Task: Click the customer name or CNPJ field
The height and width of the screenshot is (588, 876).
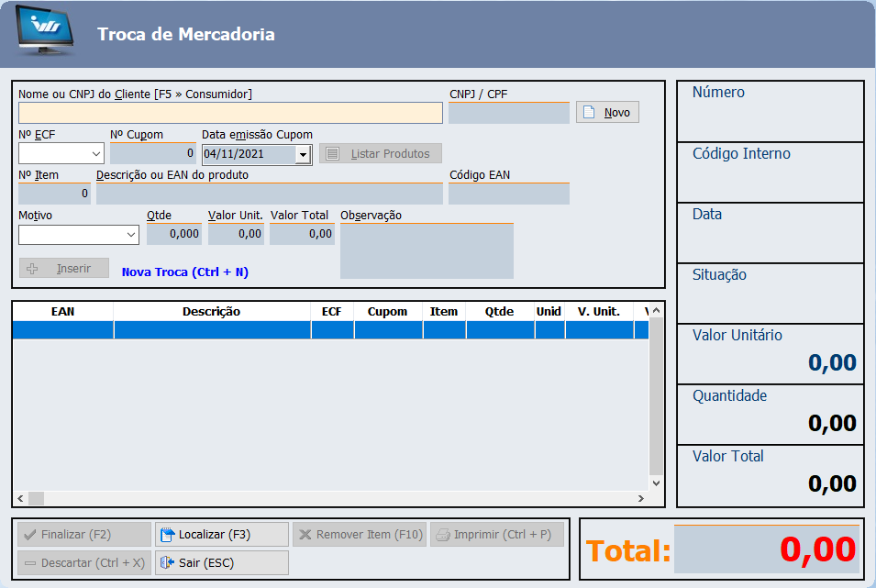Action: (229, 113)
